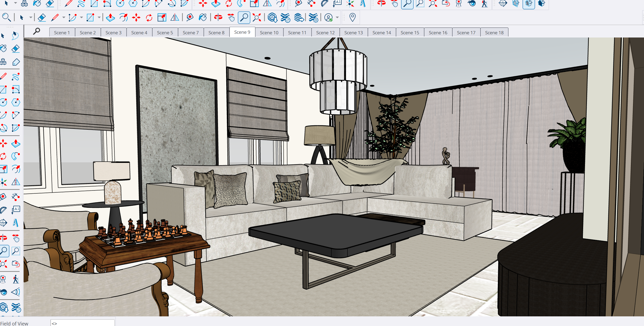Click the Field of View measurement box
The height and width of the screenshot is (326, 644).
coord(83,323)
